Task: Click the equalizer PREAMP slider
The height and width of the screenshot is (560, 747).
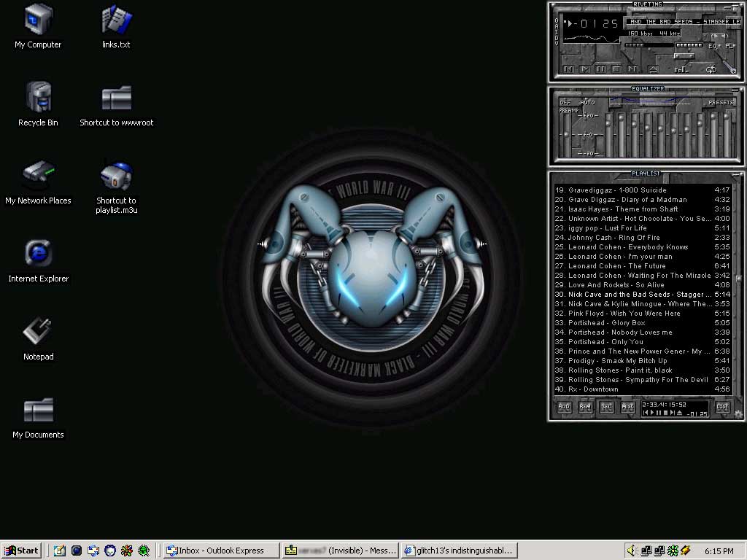Action: point(565,135)
